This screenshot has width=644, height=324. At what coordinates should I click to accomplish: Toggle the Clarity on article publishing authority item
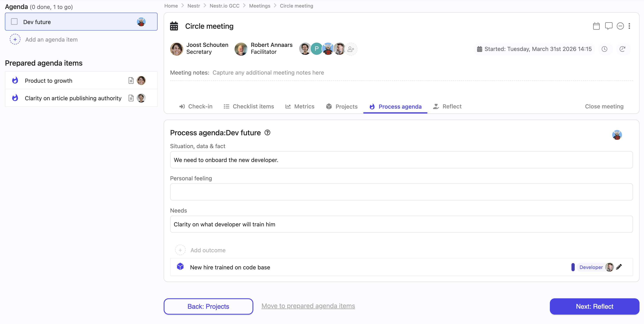(15, 98)
